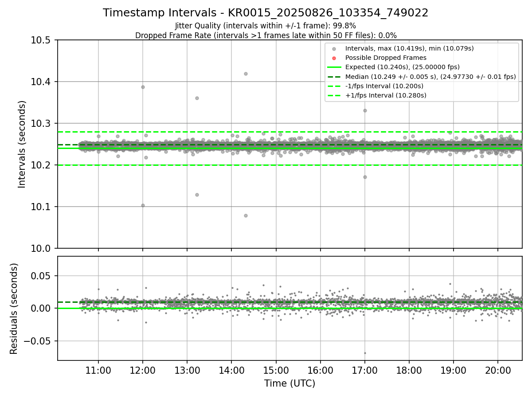Click the solid green Expected legend line sample

pos(334,67)
